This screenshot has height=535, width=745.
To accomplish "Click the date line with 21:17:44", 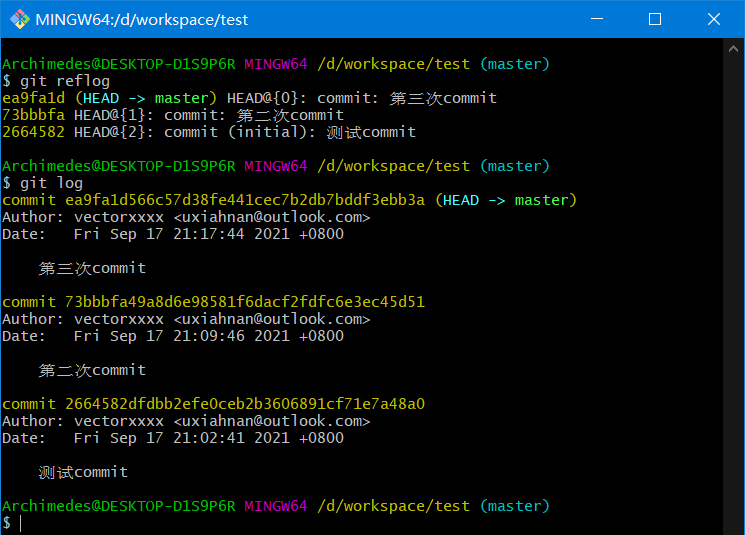I will point(173,234).
